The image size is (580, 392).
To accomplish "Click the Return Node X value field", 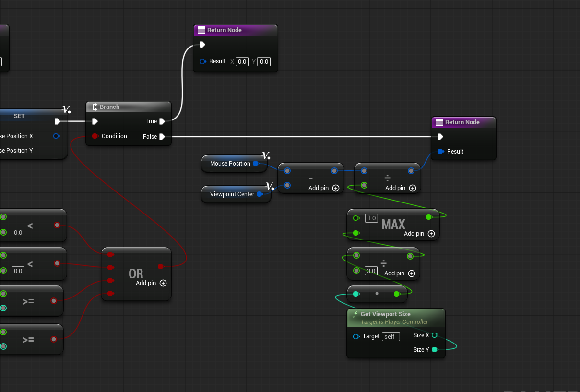I will [242, 61].
